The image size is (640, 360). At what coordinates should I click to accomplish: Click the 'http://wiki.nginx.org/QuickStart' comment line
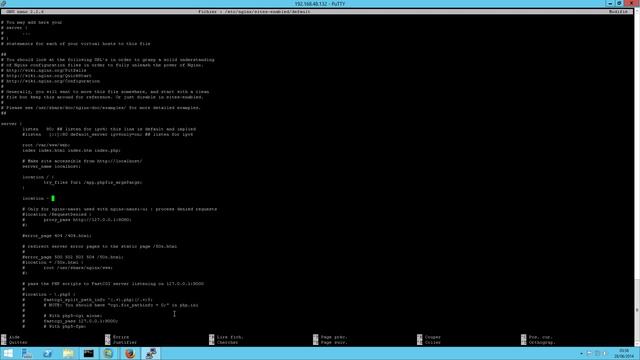click(x=46, y=76)
